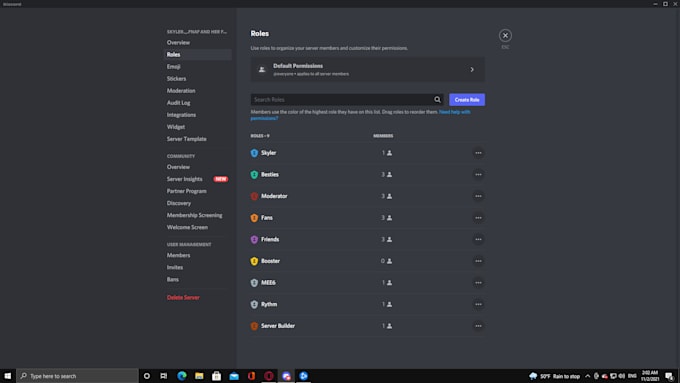This screenshot has width=680, height=383.
Task: Open more options for Server Builder role
Action: coord(478,326)
